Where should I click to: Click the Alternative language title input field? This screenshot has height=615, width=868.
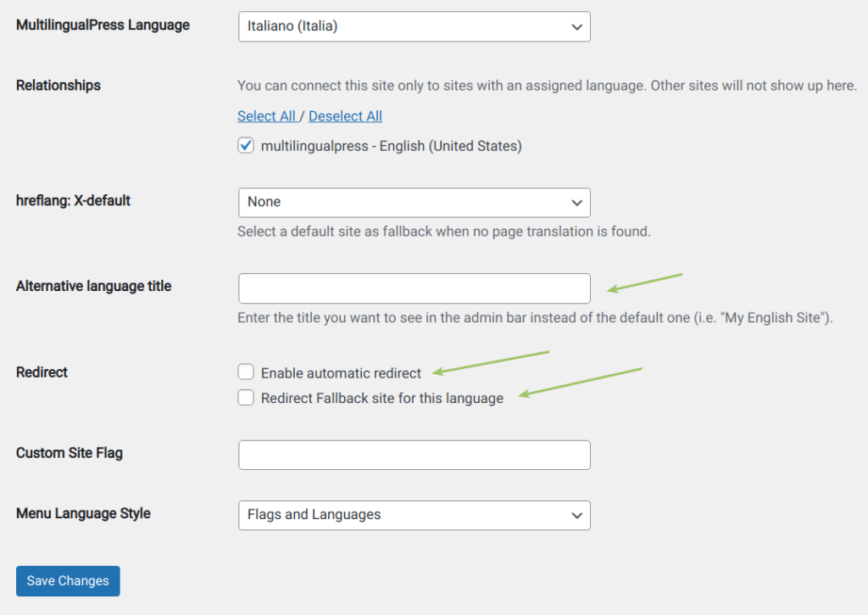click(x=415, y=288)
